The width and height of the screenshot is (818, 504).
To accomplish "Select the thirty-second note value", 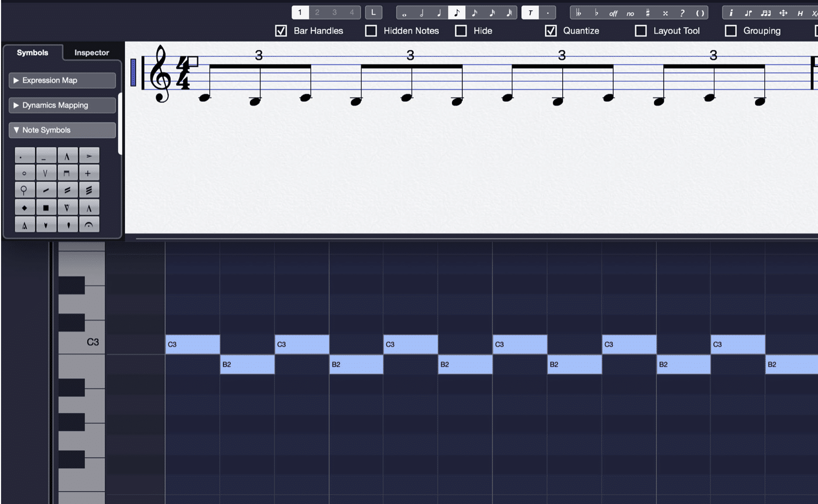I will [492, 13].
